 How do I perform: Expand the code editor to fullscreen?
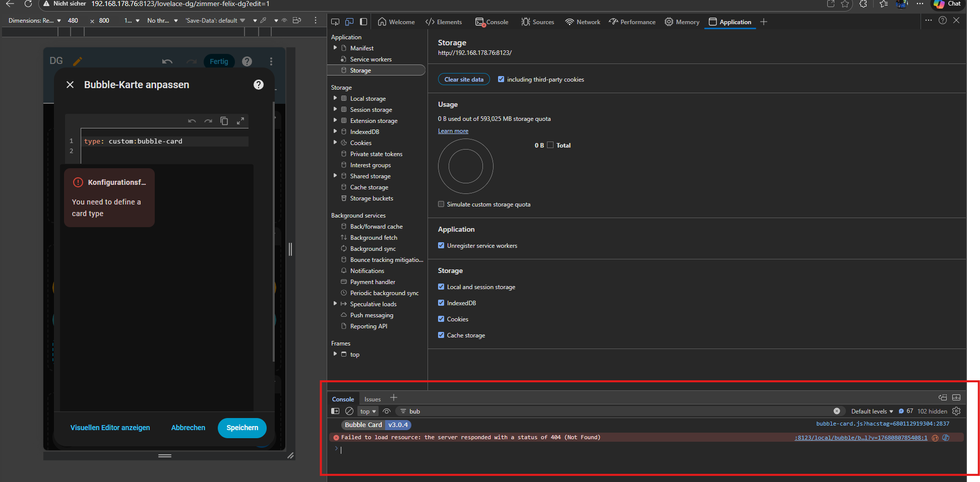pyautogui.click(x=240, y=121)
